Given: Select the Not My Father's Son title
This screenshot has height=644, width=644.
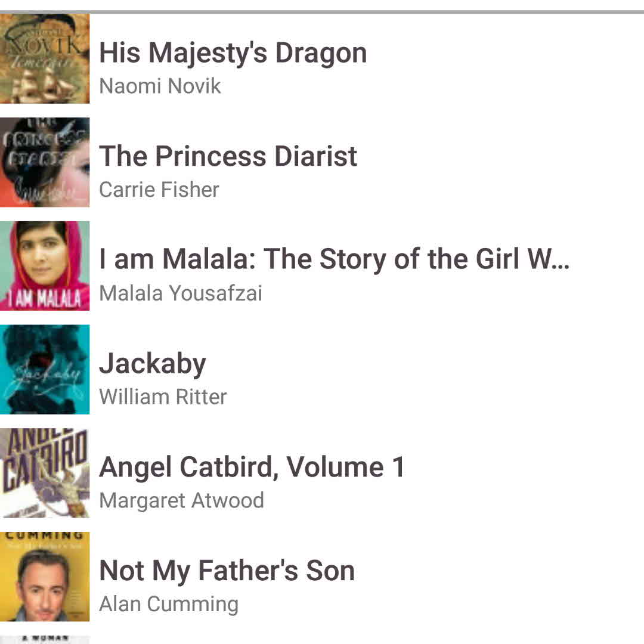Looking at the screenshot, I should pos(227,571).
